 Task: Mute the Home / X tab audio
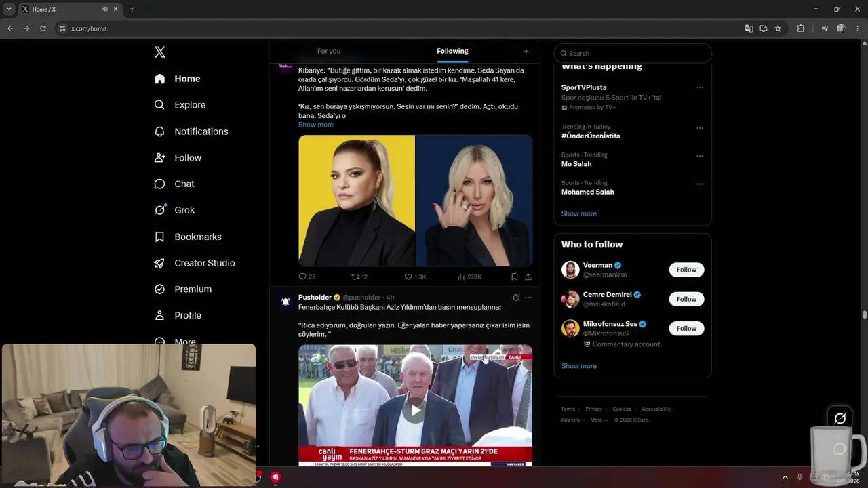104,9
